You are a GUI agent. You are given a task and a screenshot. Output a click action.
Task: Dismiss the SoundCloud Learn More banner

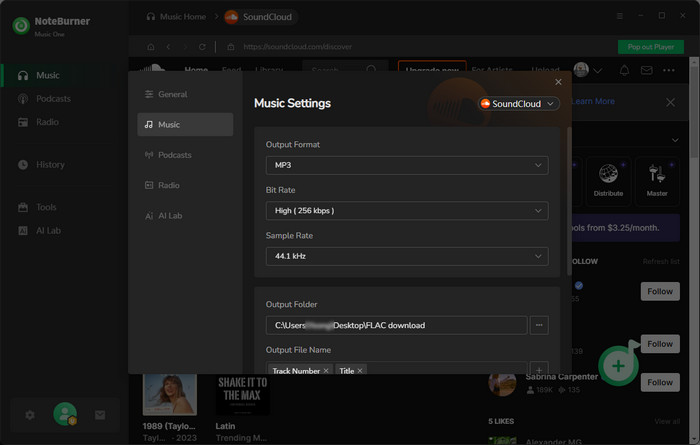click(x=671, y=102)
